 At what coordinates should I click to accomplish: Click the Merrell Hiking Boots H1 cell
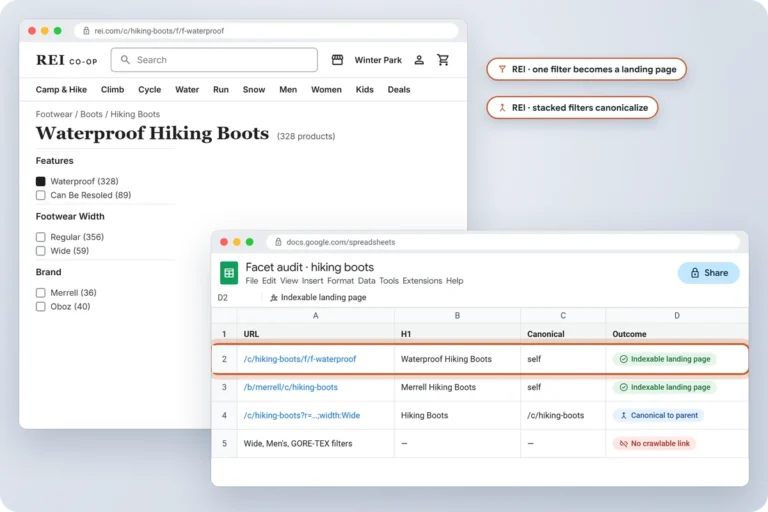[x=457, y=387]
